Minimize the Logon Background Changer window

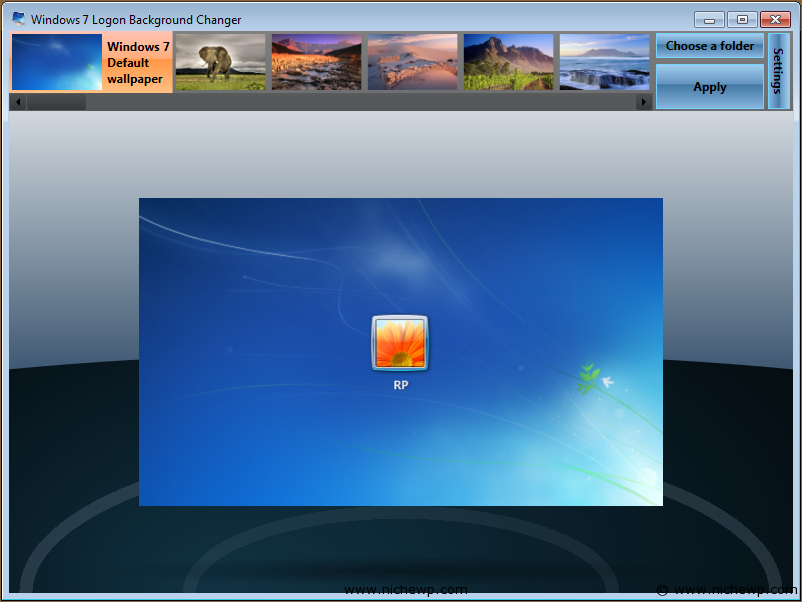click(x=709, y=19)
